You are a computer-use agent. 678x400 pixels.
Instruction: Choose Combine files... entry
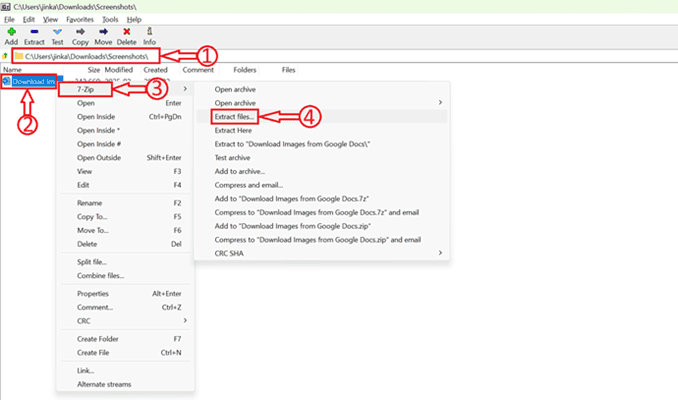125,275
